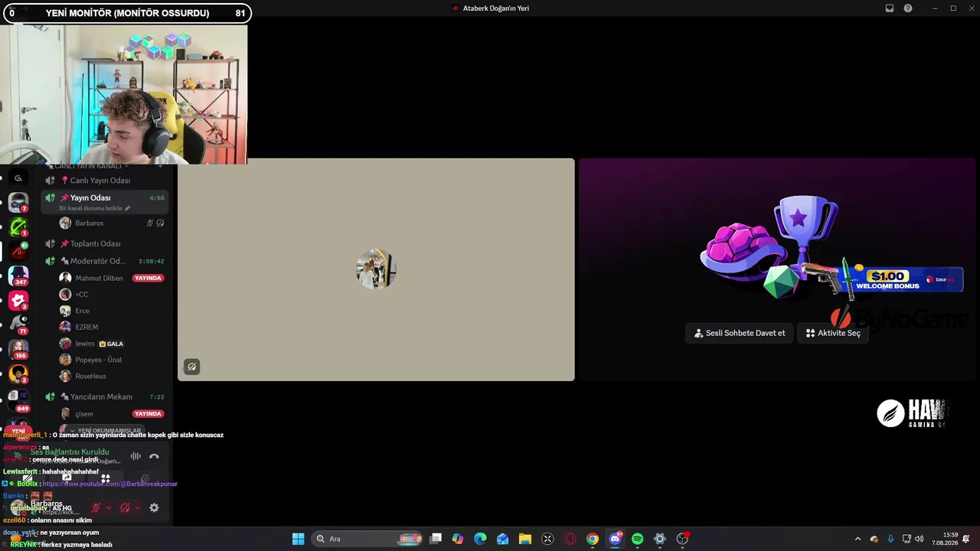Click the Aktivite Seç button

click(x=833, y=333)
